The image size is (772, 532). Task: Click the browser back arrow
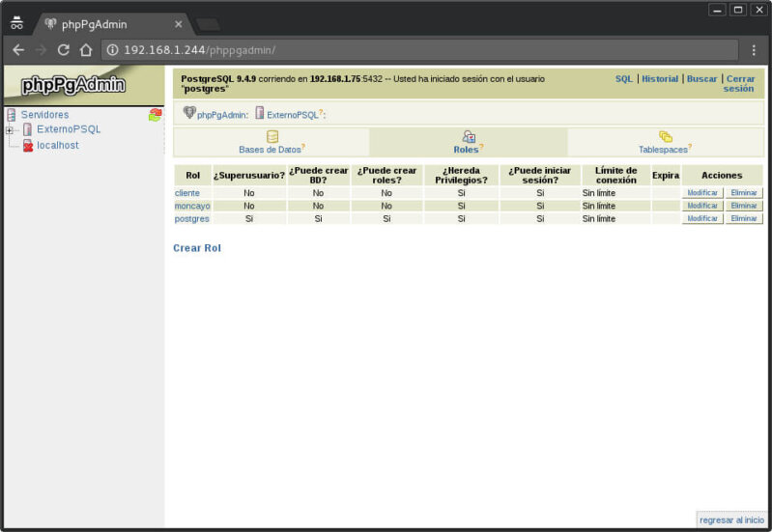18,49
